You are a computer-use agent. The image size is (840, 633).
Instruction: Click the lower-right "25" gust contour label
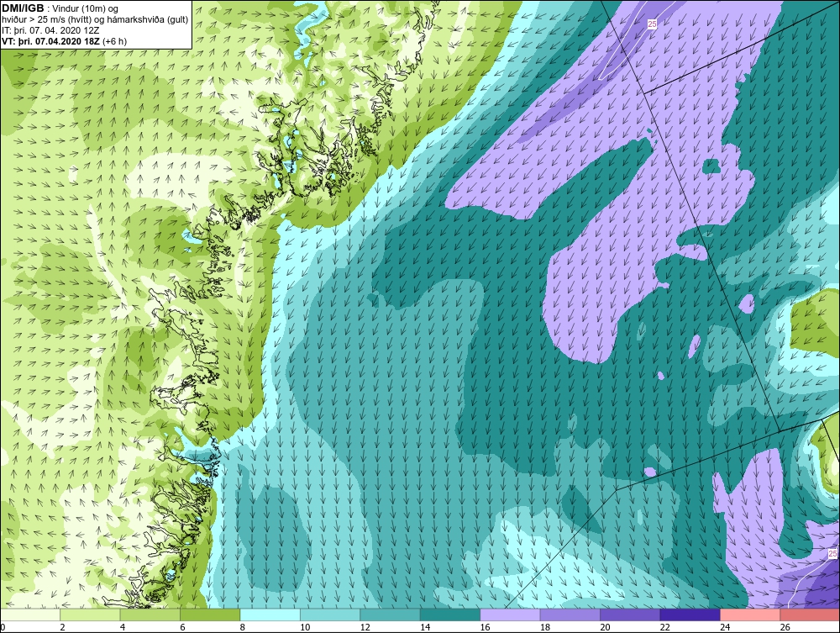pos(832,554)
